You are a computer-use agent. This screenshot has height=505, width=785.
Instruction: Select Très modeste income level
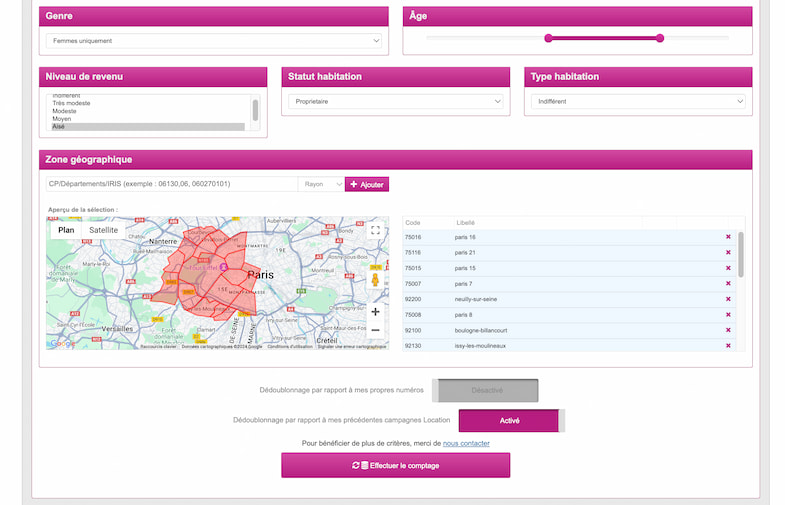click(148, 103)
